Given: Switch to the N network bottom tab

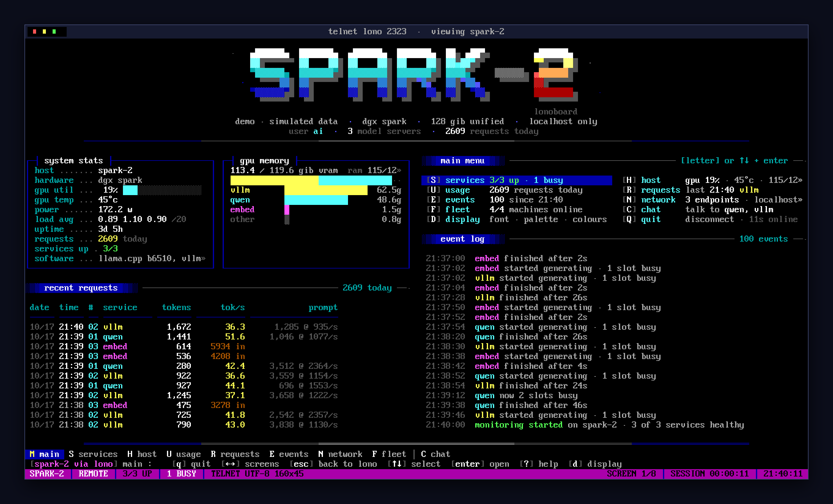Looking at the screenshot, I should [x=340, y=454].
